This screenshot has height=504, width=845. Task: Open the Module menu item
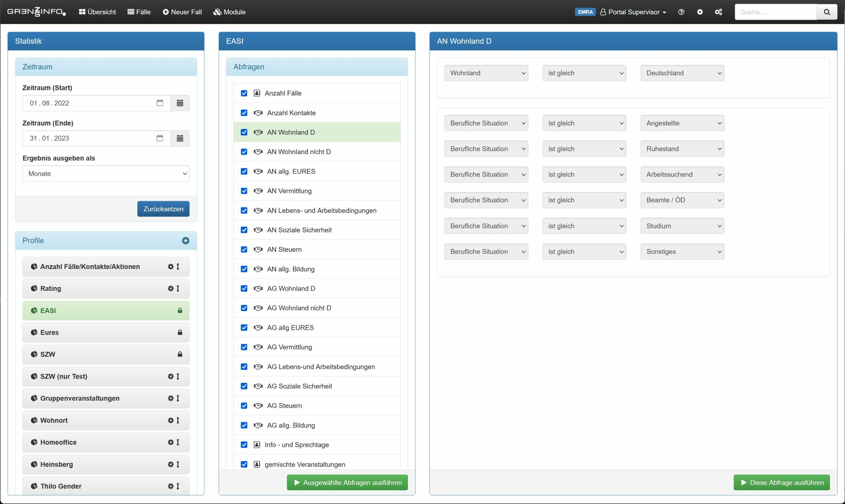coord(229,12)
